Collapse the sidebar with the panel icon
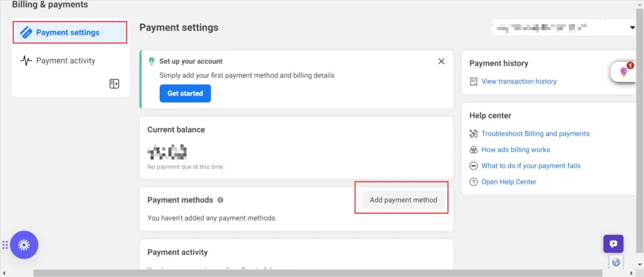Viewport: 644px width, 277px height. 114,84
